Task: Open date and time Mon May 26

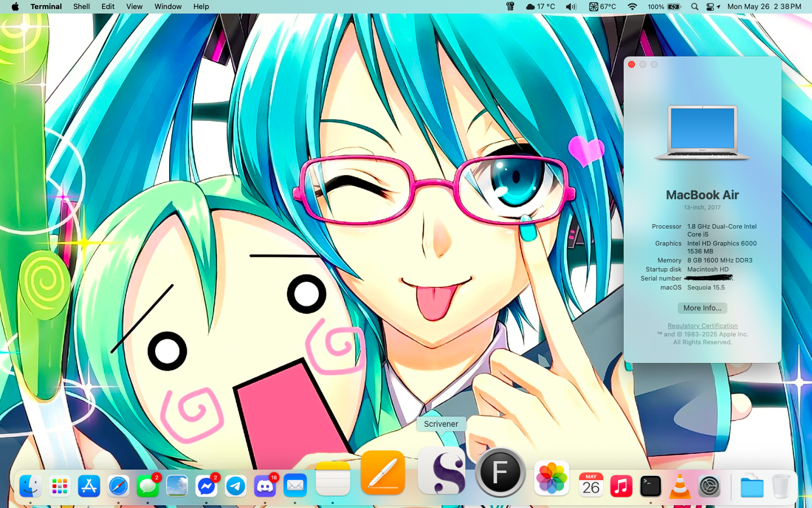Action: [x=764, y=7]
